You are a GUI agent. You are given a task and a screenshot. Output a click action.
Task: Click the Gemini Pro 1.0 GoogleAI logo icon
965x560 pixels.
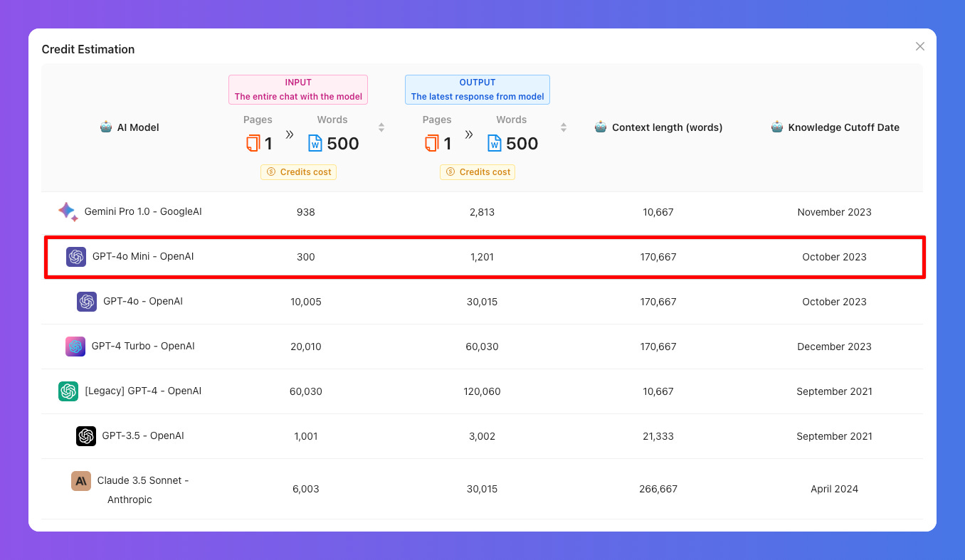click(x=68, y=212)
